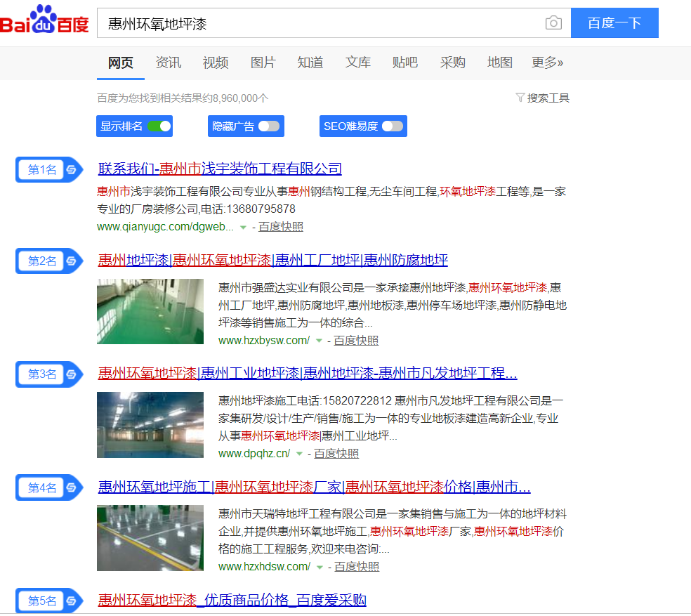
Task: Click the swirl icon on 第1名 badge
Action: 72,169
